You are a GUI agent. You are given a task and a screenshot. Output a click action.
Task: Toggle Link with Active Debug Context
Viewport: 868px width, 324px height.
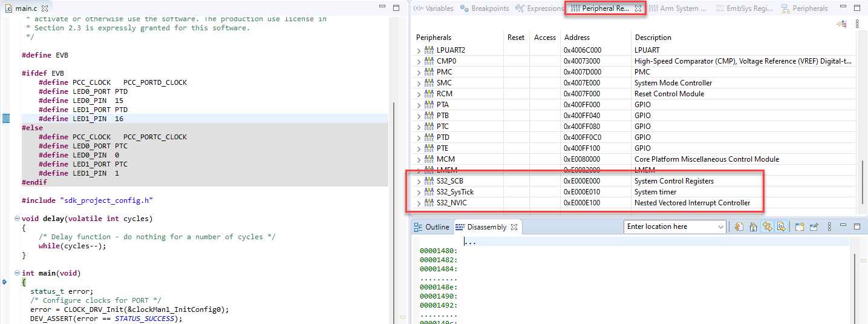(767, 227)
